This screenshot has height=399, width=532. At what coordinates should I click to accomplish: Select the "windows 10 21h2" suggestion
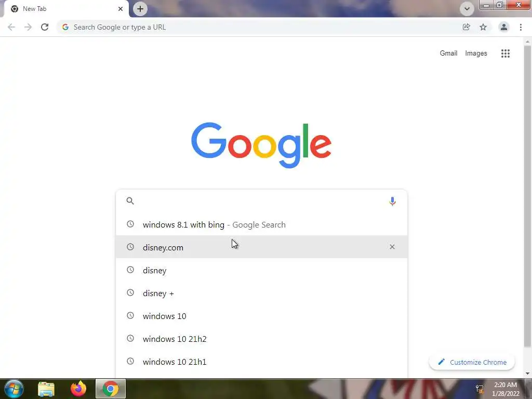click(261, 339)
